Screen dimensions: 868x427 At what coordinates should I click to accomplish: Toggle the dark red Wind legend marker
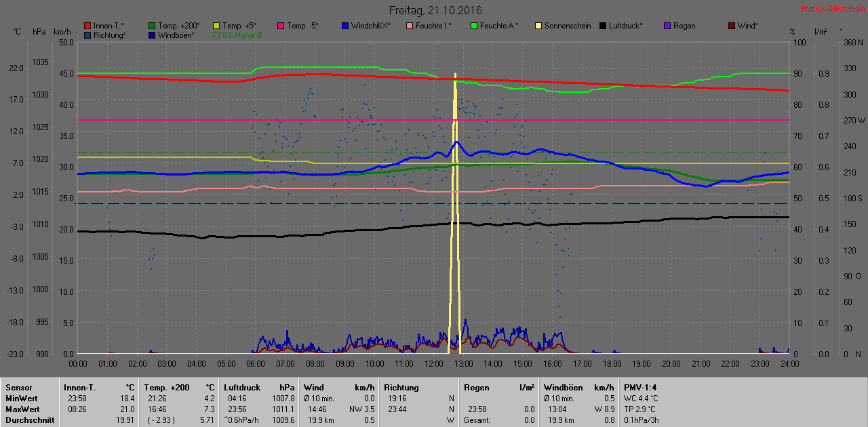[x=732, y=26]
